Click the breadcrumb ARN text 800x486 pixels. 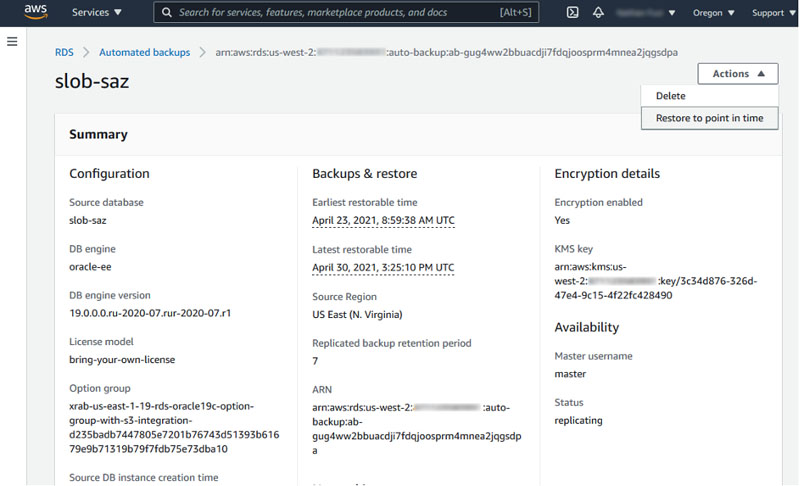click(x=446, y=52)
